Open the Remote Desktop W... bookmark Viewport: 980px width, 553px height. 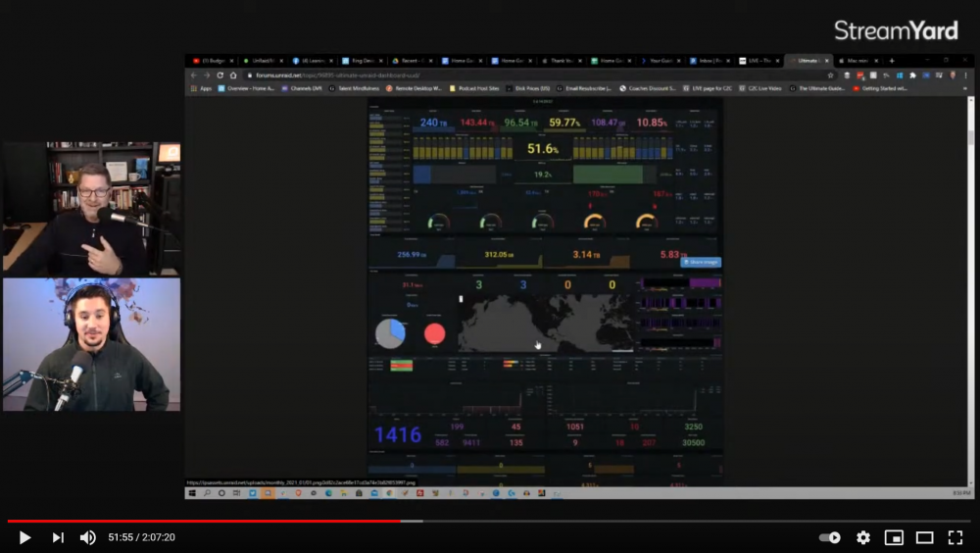point(415,88)
